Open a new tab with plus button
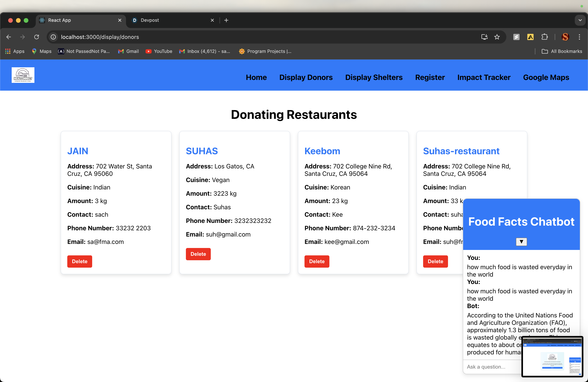 click(x=226, y=20)
